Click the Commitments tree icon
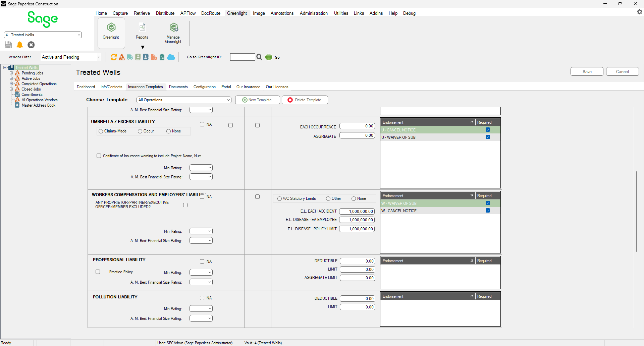 click(x=17, y=95)
